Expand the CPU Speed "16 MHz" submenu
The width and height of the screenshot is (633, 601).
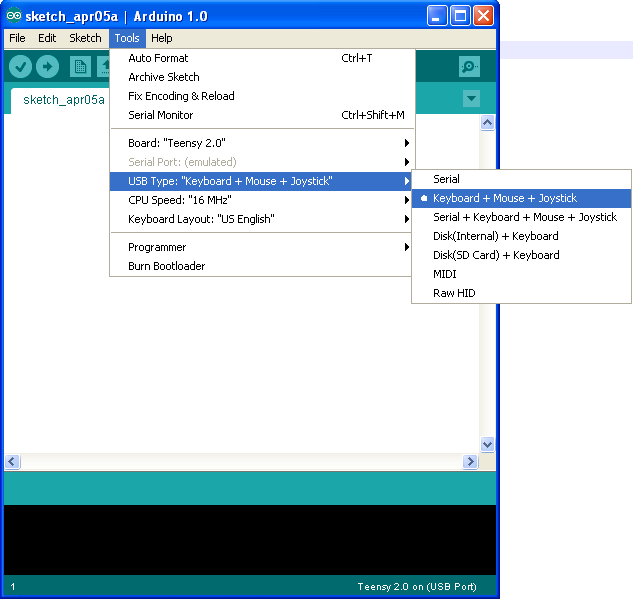[x=261, y=200]
